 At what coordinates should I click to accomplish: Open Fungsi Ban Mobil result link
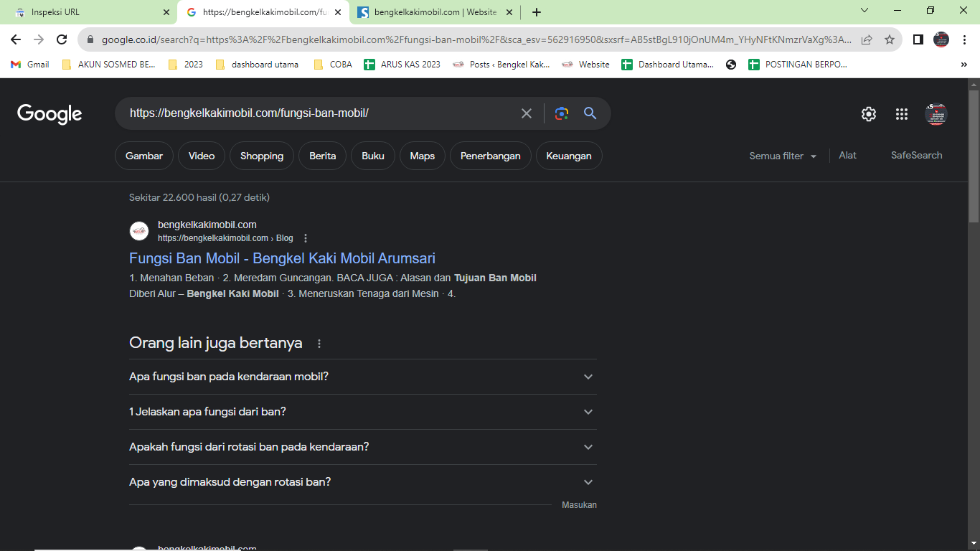[x=282, y=258]
